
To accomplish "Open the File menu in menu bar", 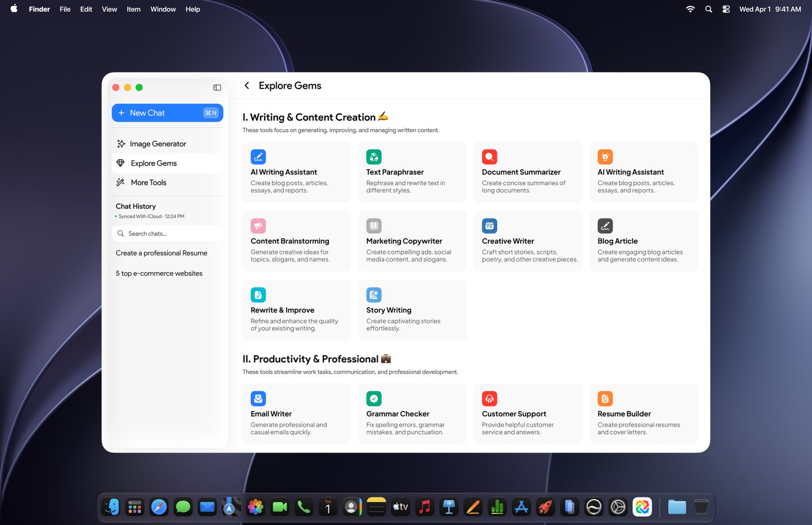I will [65, 9].
